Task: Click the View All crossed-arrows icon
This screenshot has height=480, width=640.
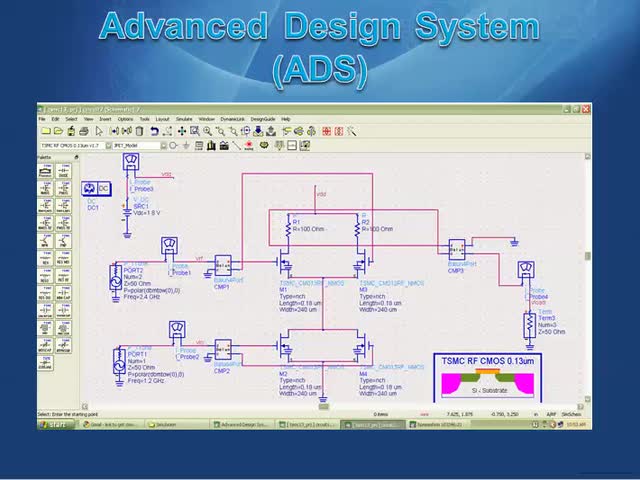Action: point(182,131)
